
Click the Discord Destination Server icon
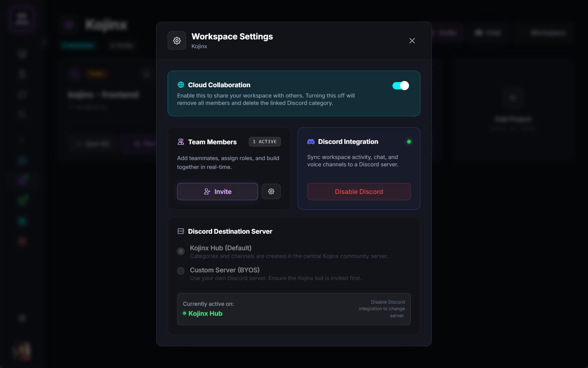[181, 231]
